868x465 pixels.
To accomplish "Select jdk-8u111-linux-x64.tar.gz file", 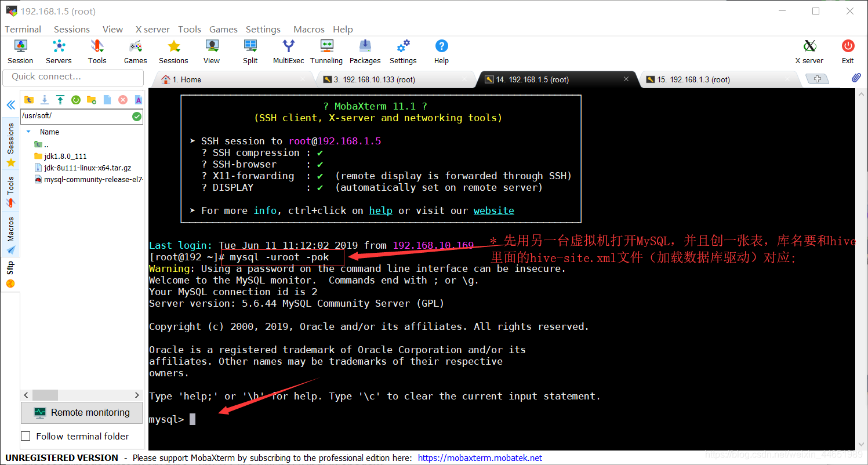I will click(x=82, y=168).
